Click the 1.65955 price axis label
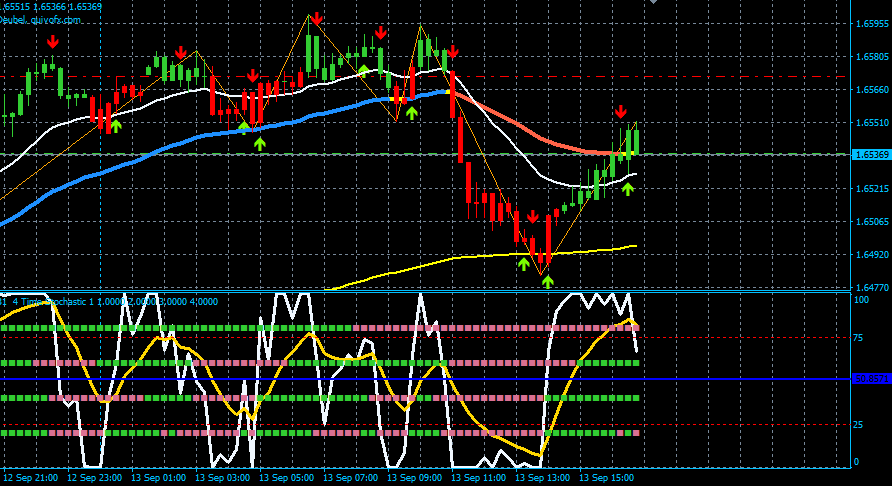Viewport: 892px width, 486px height. coord(872,24)
